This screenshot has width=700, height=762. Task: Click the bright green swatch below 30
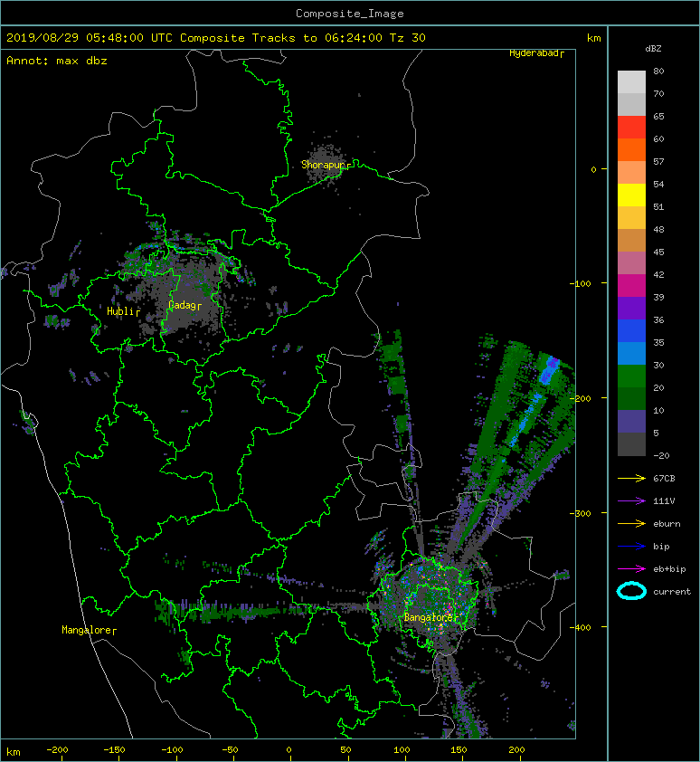point(631,376)
